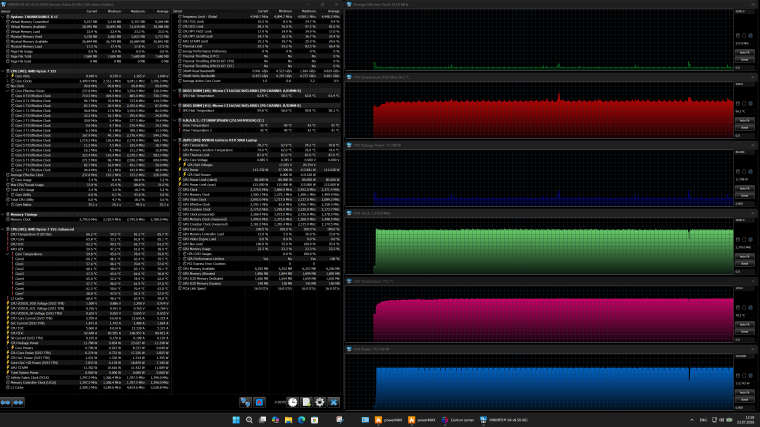This screenshot has height=427, width=760.
Task: Click the collapse-columns arrows icon in HWiNFO toolbar
Action: pyautogui.click(x=18, y=402)
